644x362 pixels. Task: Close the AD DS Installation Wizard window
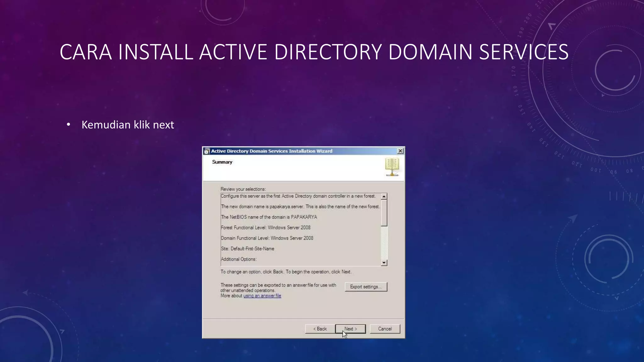coord(400,151)
